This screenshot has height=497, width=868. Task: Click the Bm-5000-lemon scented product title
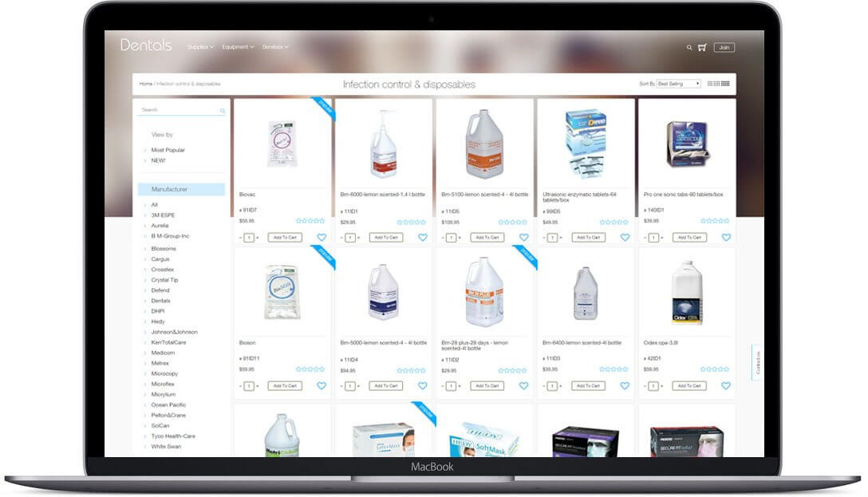(384, 343)
